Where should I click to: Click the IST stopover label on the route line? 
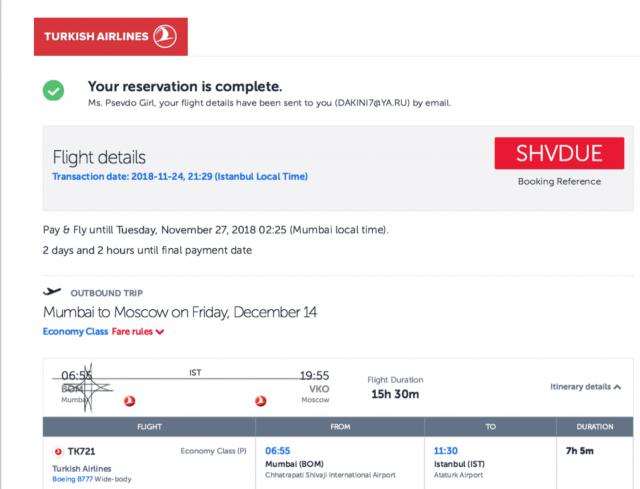[x=195, y=372]
